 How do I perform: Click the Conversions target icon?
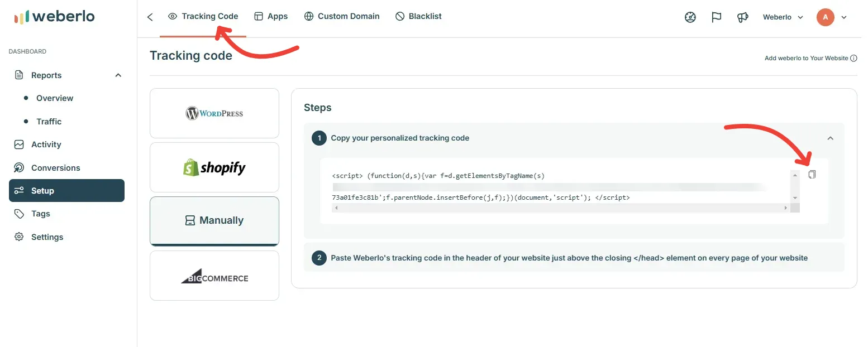19,168
